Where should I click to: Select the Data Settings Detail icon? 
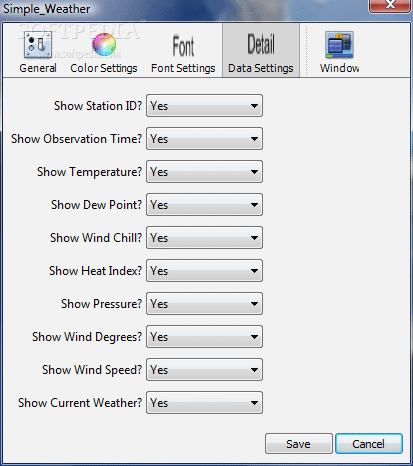[261, 44]
